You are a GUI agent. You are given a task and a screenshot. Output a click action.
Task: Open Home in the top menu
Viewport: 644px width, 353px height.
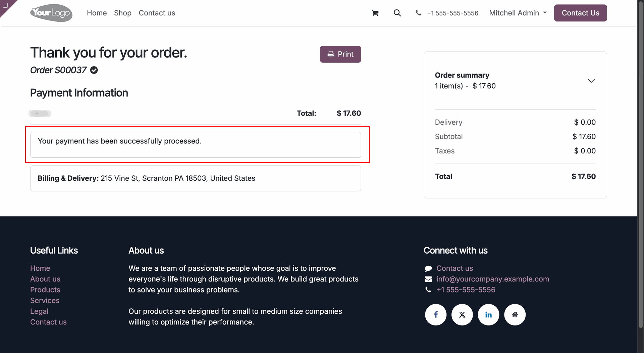[x=97, y=13]
